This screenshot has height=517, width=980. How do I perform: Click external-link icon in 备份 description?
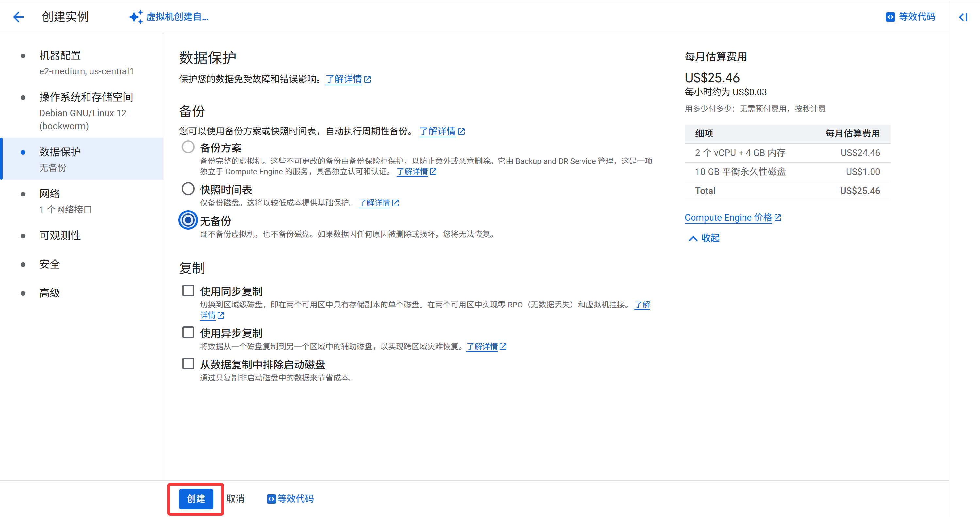tap(461, 131)
